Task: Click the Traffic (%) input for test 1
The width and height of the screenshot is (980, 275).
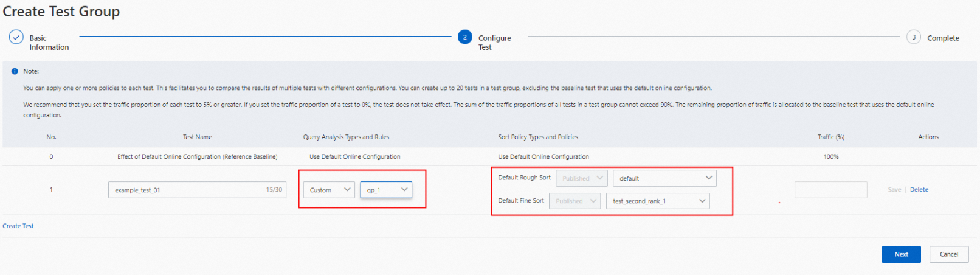Action: (830, 190)
